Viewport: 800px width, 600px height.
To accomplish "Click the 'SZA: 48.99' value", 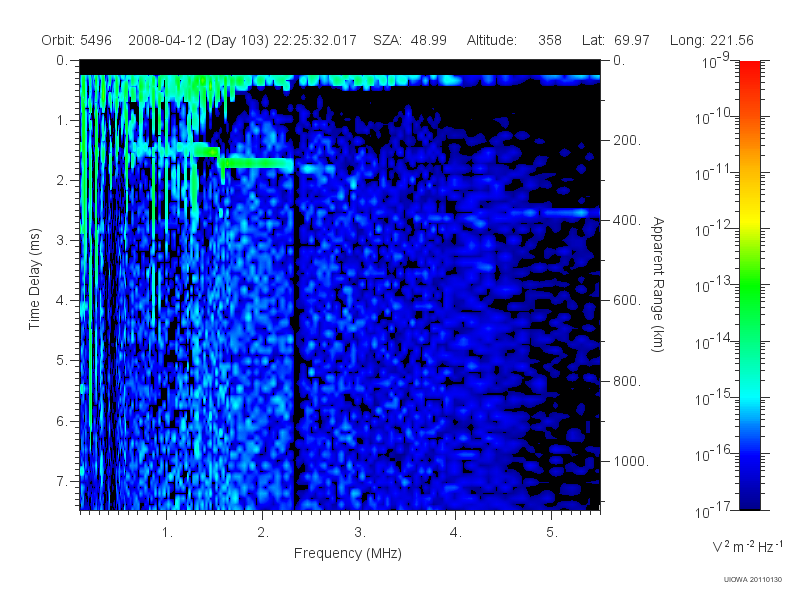I will tap(410, 40).
